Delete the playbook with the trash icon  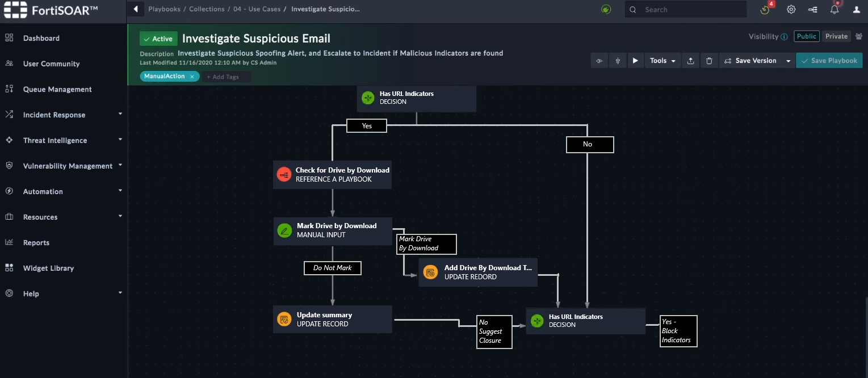pyautogui.click(x=709, y=61)
